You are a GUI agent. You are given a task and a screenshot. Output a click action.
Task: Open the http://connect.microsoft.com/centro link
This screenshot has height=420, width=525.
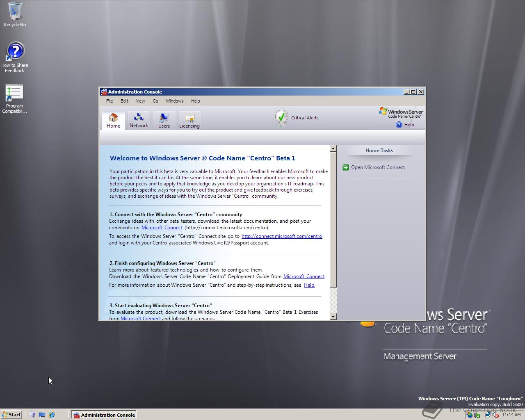click(282, 236)
